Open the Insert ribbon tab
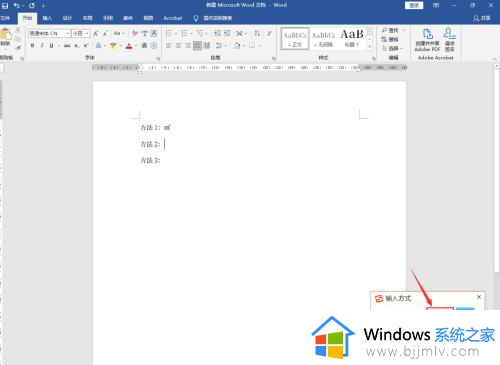The height and width of the screenshot is (365, 500). point(47,18)
